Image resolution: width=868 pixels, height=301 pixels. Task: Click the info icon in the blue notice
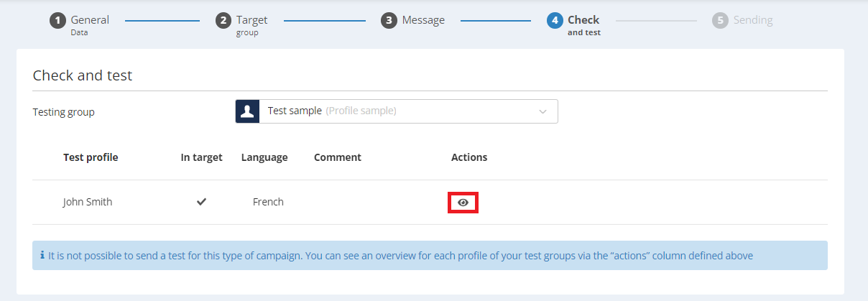click(42, 255)
